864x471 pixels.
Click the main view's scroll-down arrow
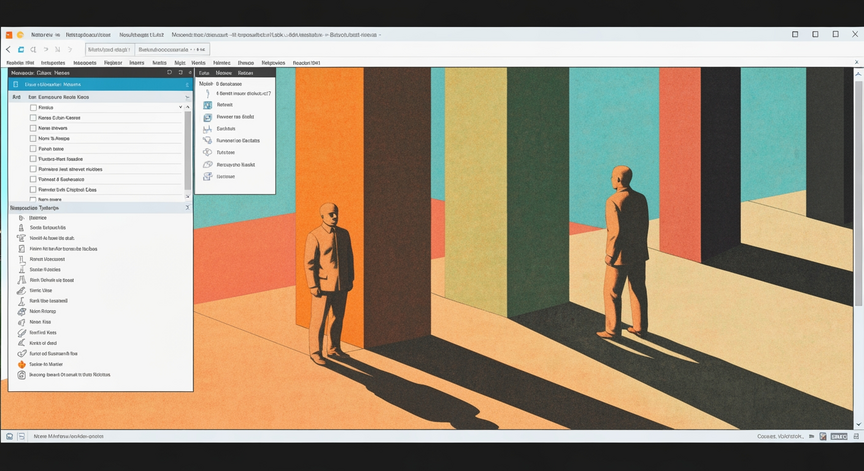(x=858, y=425)
